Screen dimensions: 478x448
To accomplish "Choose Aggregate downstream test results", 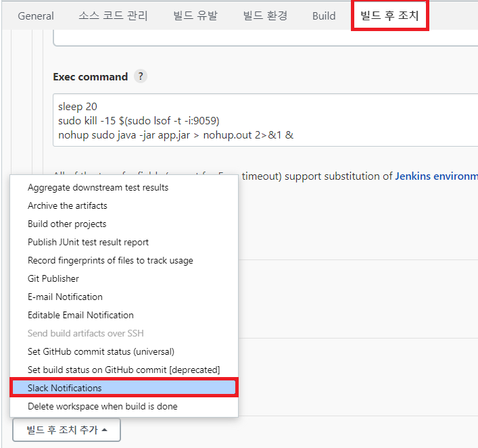I will click(x=124, y=187).
